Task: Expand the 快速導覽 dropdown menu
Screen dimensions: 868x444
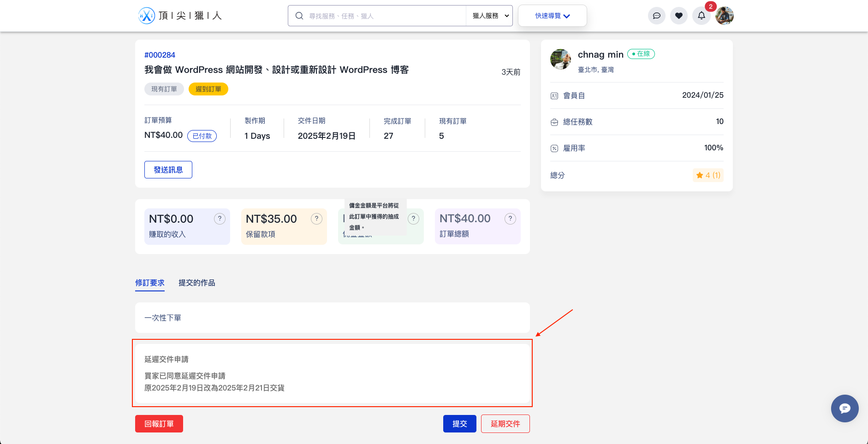Action: (x=552, y=16)
